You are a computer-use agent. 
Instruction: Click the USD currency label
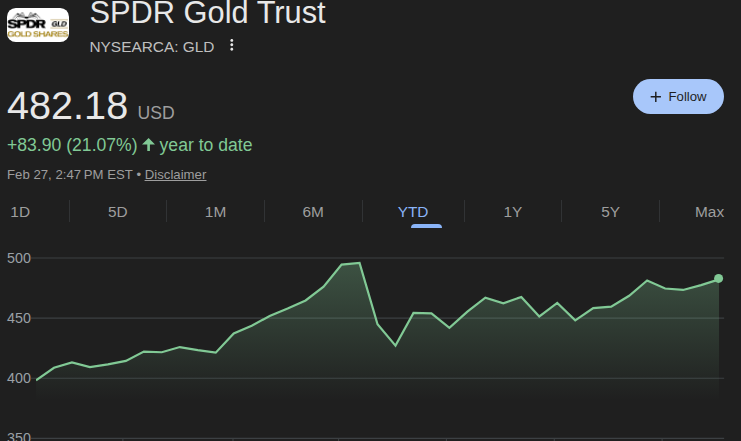click(x=156, y=113)
